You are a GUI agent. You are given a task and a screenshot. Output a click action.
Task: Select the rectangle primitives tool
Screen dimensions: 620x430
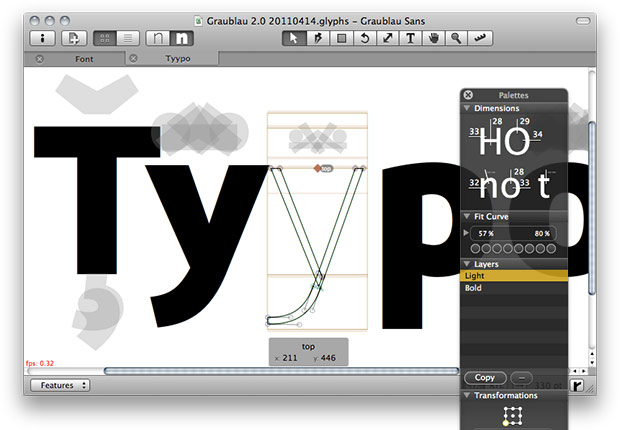(341, 38)
